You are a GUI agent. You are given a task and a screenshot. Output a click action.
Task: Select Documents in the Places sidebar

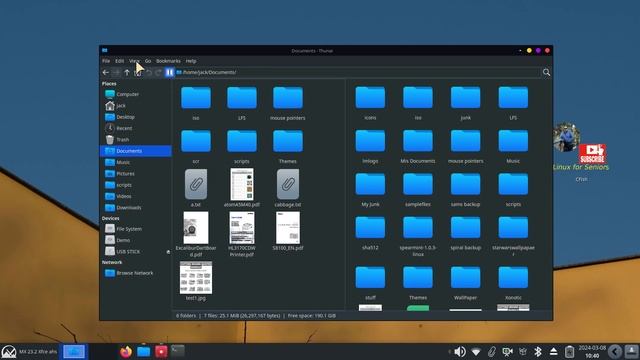point(136,151)
